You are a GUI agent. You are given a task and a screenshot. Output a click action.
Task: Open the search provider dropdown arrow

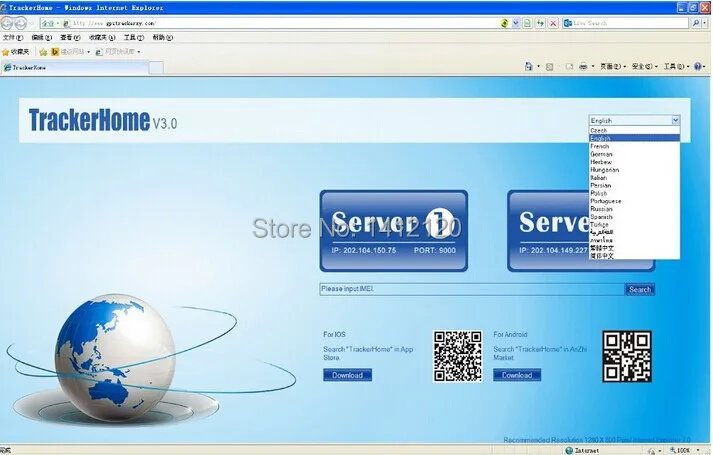(706, 23)
